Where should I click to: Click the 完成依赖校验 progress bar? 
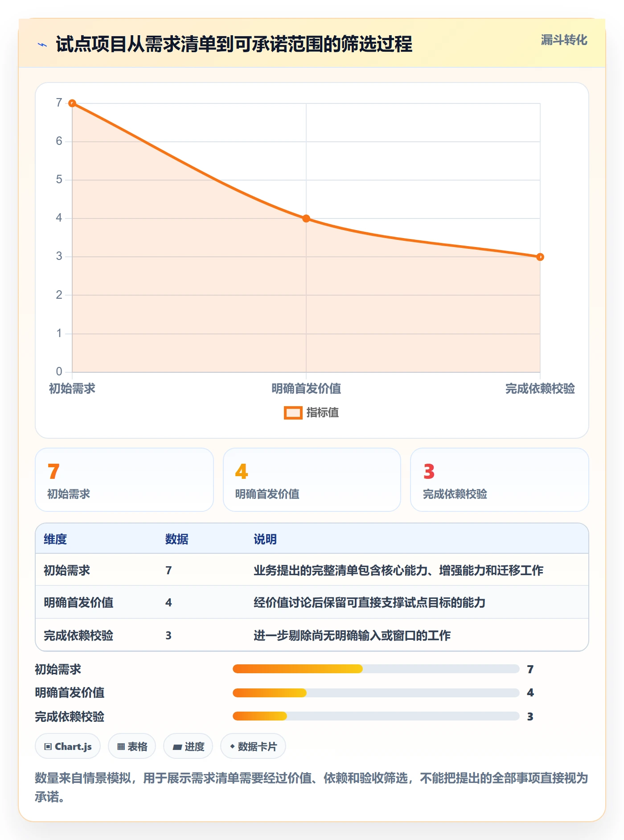tap(376, 716)
